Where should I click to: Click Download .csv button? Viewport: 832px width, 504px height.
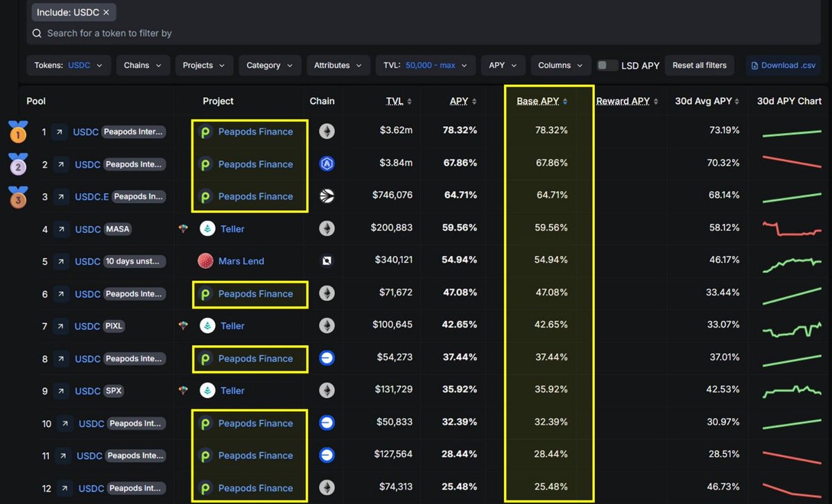(x=783, y=65)
